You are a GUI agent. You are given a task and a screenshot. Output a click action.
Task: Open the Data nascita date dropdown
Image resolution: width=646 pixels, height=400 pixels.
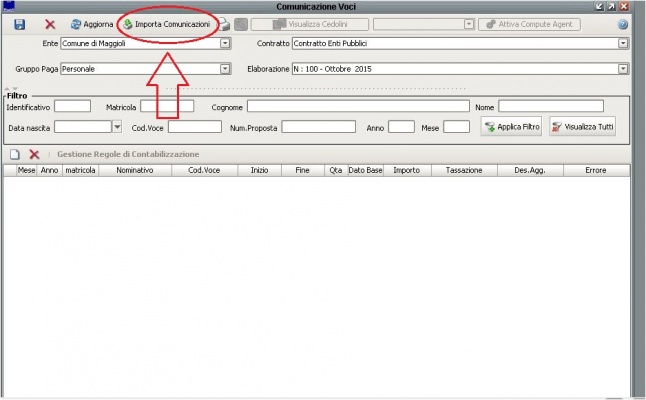click(117, 127)
